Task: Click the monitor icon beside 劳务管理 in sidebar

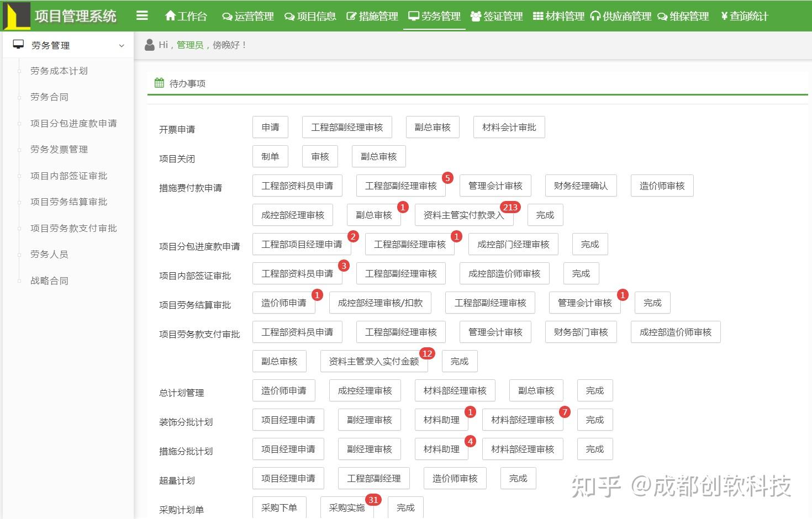Action: (19, 45)
